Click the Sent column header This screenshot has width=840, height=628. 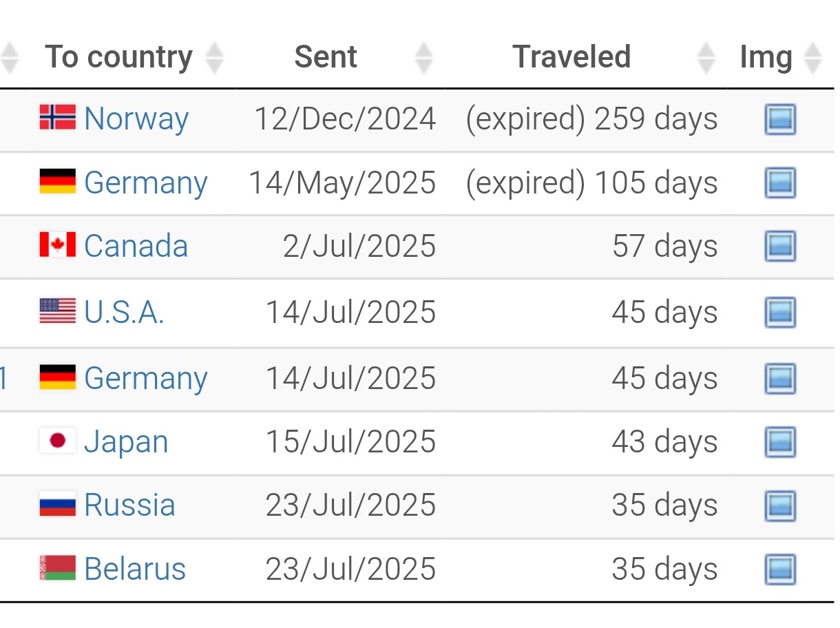[326, 57]
